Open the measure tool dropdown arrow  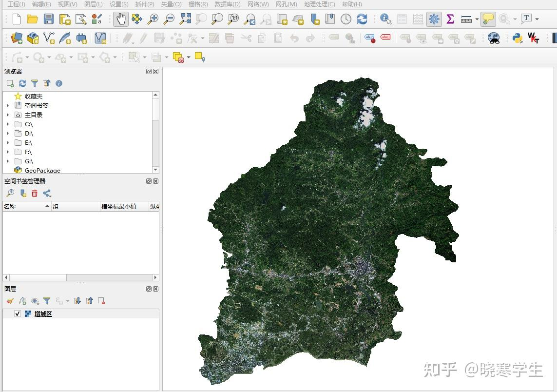pos(477,19)
